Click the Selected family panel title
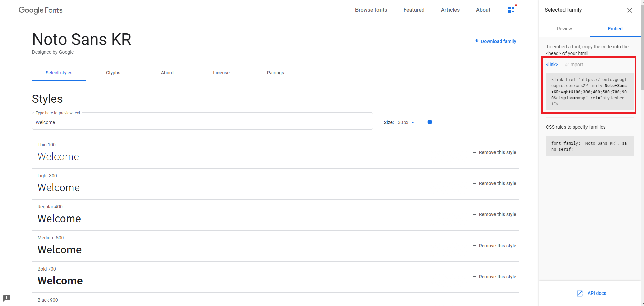The image size is (644, 306). 563,10
